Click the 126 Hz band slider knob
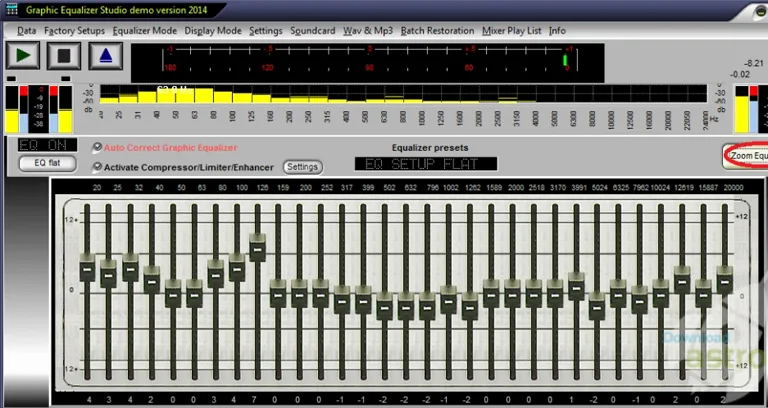Viewport: 768px width, 408px height. pyautogui.click(x=258, y=248)
